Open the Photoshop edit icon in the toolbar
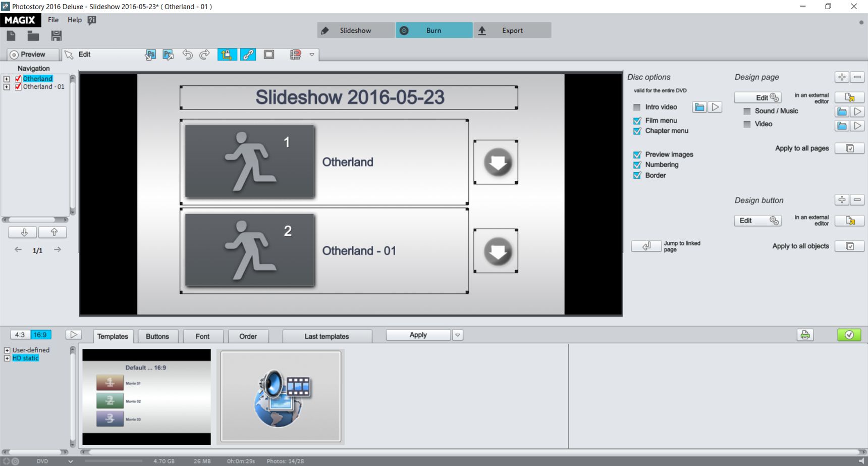 150,55
